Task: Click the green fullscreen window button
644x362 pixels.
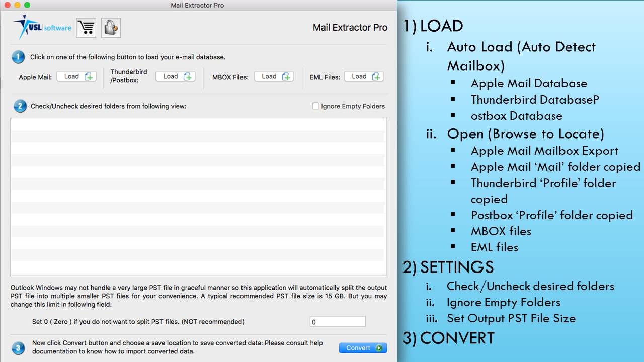Action: (27, 5)
